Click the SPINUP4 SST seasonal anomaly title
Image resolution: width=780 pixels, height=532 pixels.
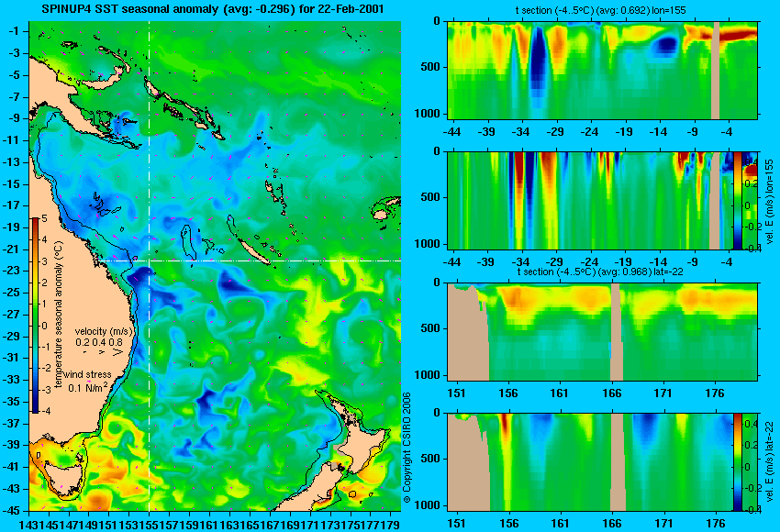pos(212,9)
